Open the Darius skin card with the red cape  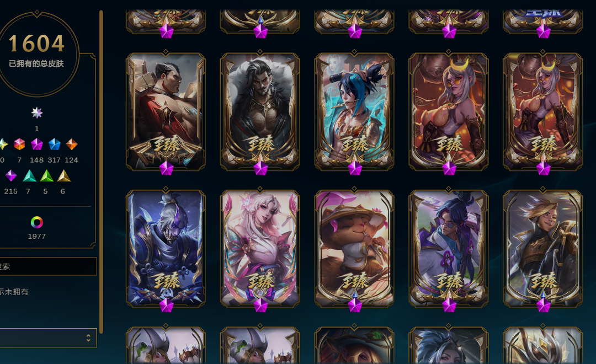[x=166, y=111]
